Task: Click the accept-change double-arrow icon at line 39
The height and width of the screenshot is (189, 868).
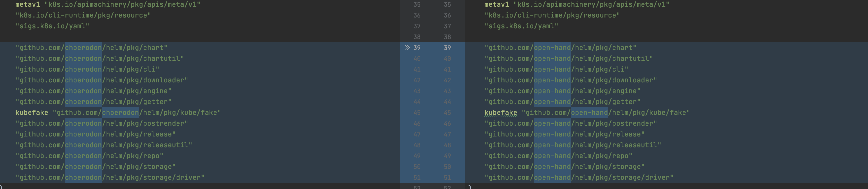Action: pyautogui.click(x=407, y=47)
